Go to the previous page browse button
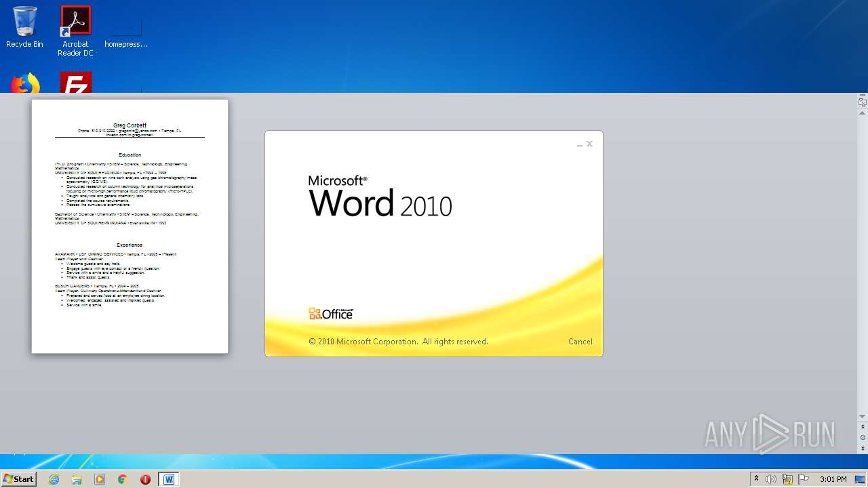The image size is (868, 488). coord(863,427)
